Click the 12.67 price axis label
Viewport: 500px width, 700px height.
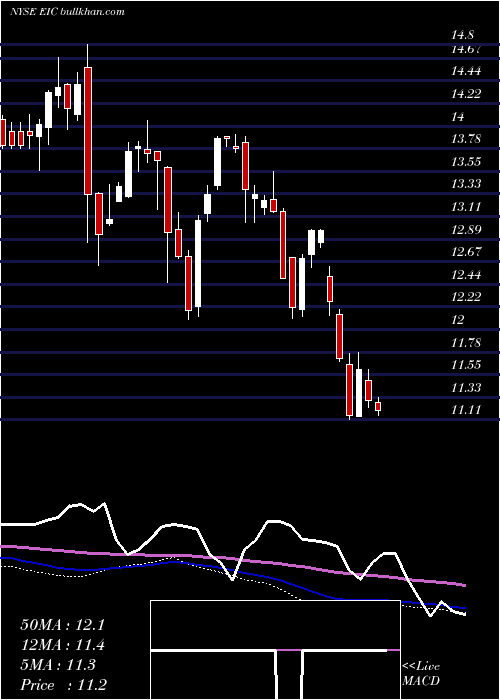[466, 252]
